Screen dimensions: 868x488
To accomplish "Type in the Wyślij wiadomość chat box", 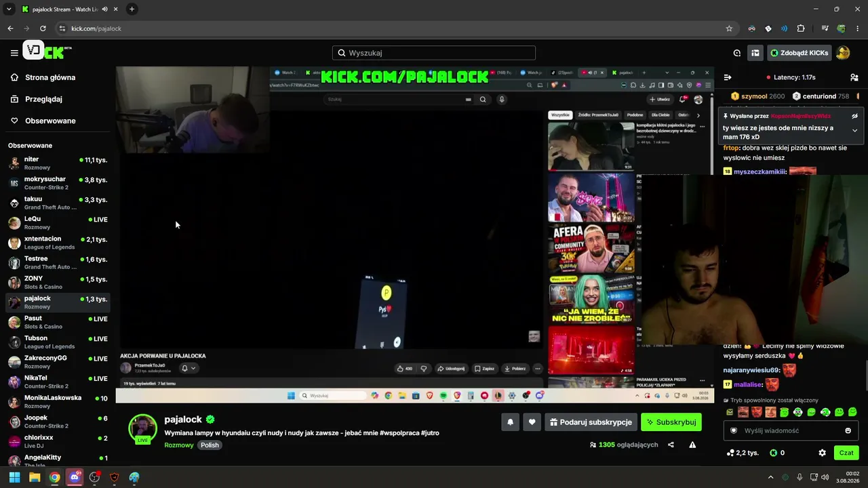I will [x=790, y=430].
